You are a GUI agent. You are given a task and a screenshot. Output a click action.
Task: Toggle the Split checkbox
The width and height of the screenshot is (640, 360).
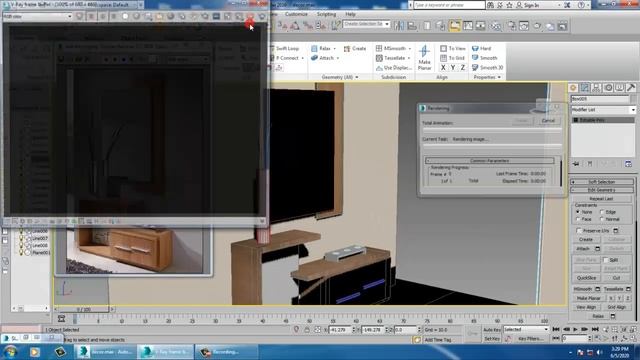(x=606, y=260)
